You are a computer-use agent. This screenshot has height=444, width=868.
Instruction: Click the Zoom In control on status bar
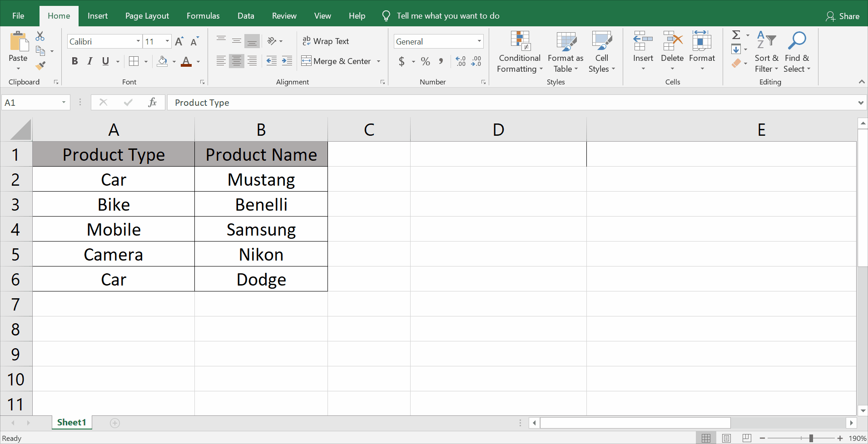[x=840, y=438]
